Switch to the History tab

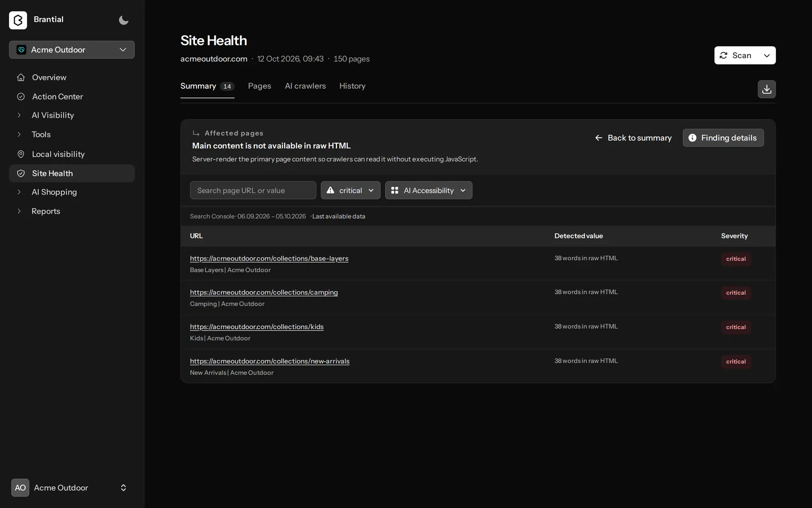click(x=352, y=86)
